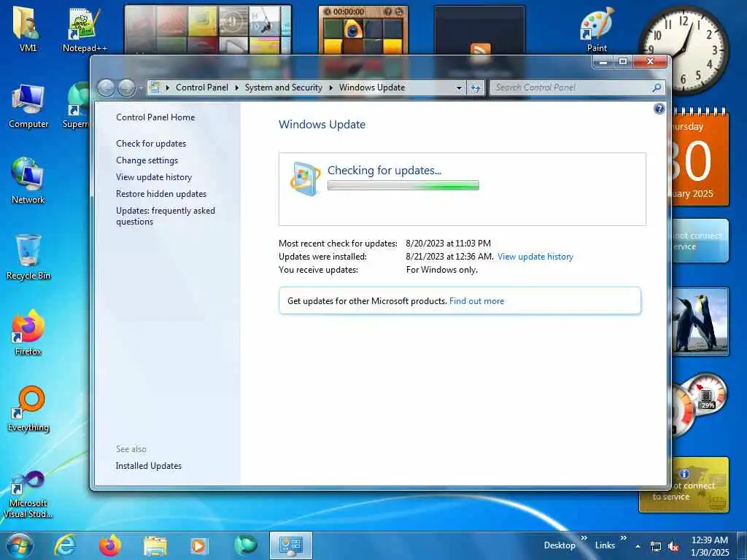Open View update history in sidebar
Image resolution: width=747 pixels, height=560 pixels.
154,177
